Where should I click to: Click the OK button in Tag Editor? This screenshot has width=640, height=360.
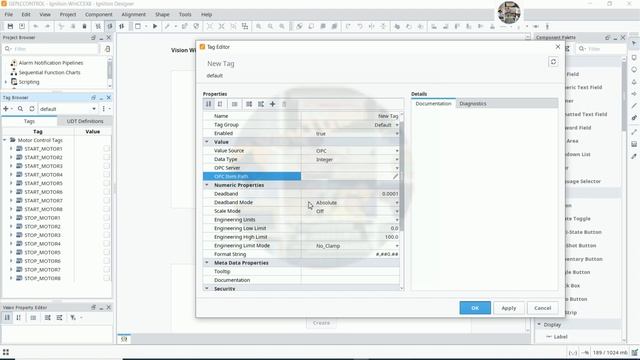coord(475,308)
